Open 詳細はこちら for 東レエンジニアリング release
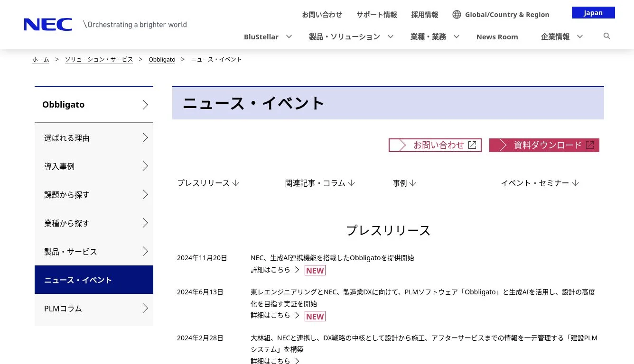Image resolution: width=634 pixels, height=364 pixels. coord(270,315)
